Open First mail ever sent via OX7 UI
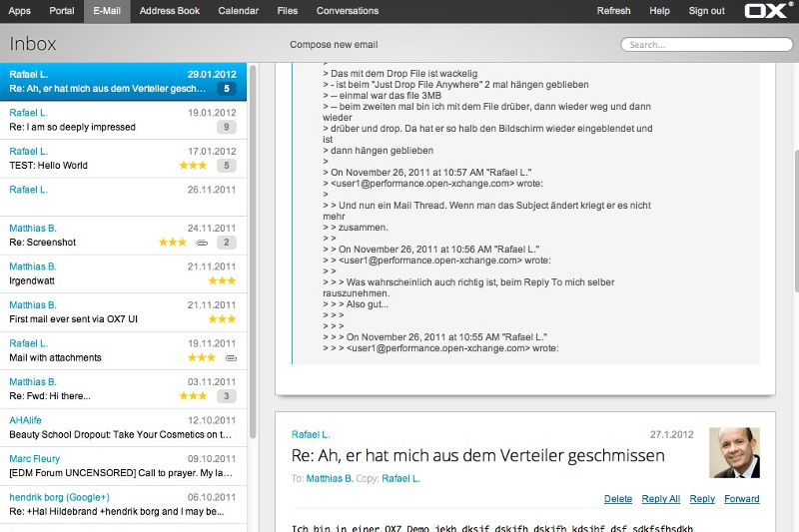 pyautogui.click(x=123, y=312)
